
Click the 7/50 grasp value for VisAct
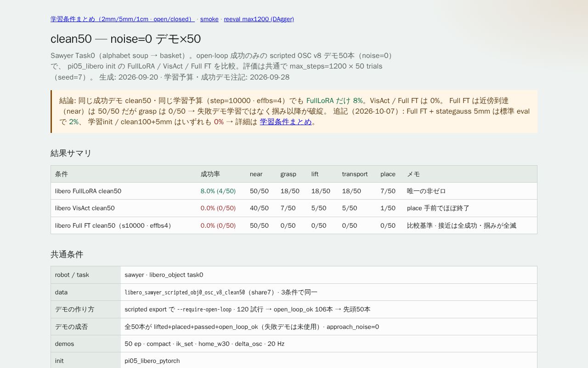(288, 208)
